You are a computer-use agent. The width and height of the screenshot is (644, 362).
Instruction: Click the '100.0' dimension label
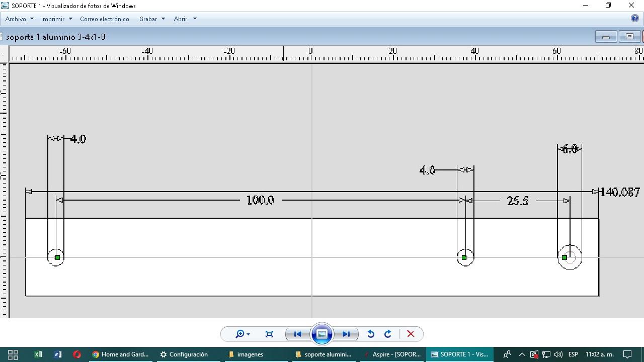260,200
